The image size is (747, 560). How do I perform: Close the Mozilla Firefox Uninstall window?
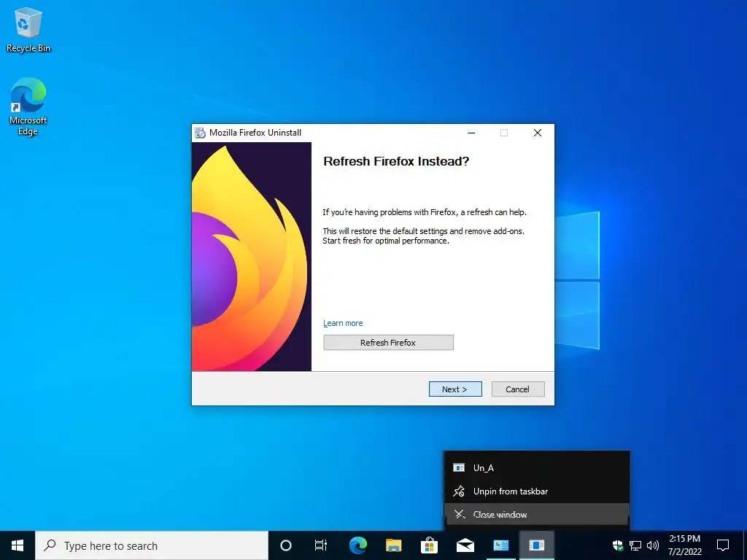pos(538,133)
